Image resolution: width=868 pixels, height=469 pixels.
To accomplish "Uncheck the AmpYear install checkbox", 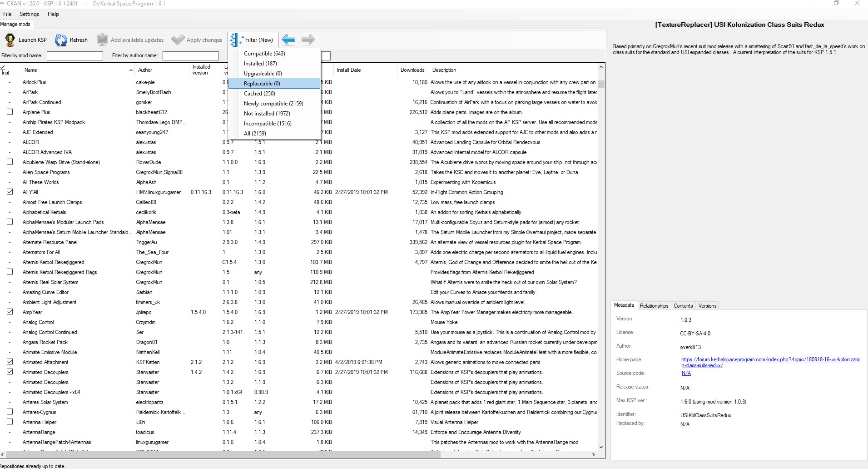I will [10, 312].
